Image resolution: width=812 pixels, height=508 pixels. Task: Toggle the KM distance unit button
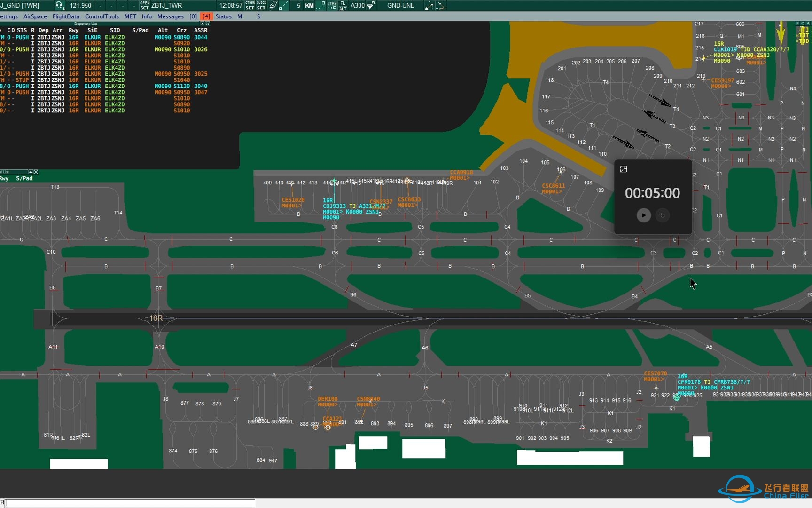click(x=309, y=6)
